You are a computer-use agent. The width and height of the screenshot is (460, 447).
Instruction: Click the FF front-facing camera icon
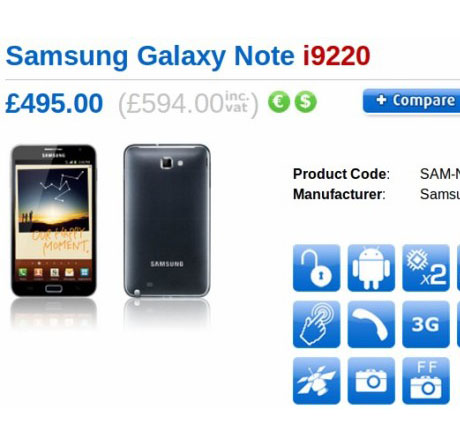click(426, 381)
